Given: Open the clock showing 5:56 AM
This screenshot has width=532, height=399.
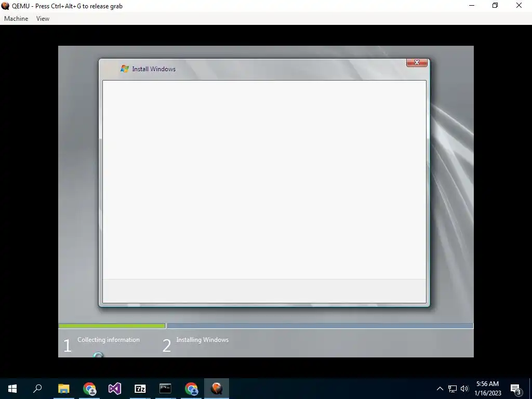Looking at the screenshot, I should point(487,389).
